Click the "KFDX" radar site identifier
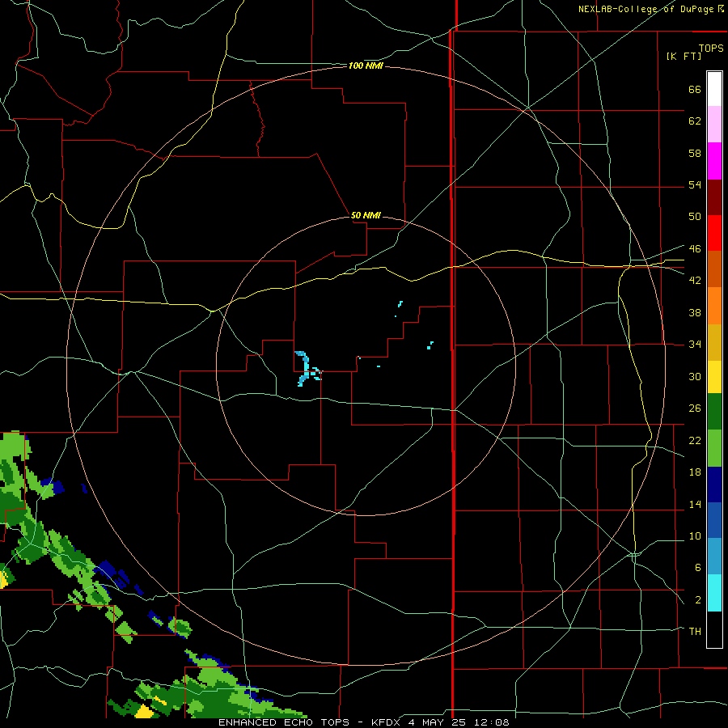The image size is (728, 728). pos(387,722)
